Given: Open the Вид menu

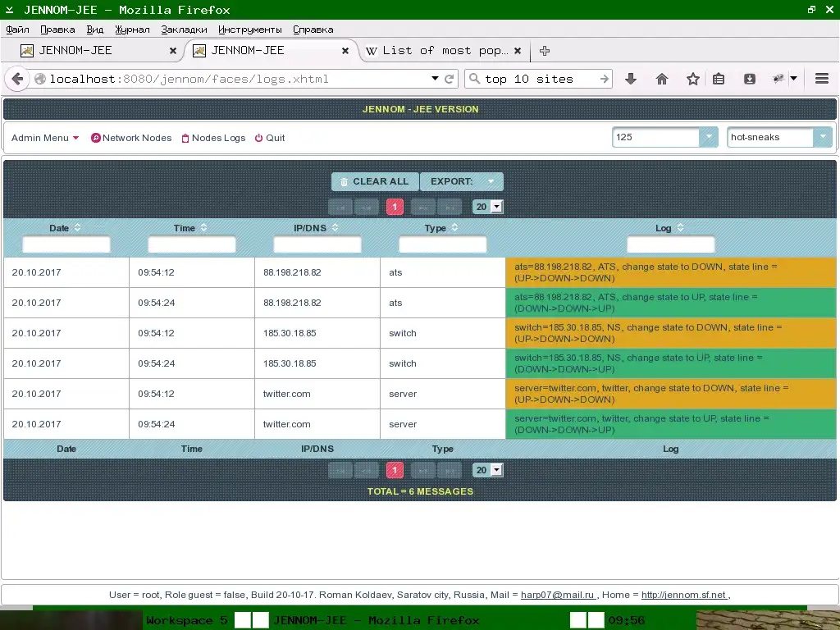Looking at the screenshot, I should tap(95, 30).
